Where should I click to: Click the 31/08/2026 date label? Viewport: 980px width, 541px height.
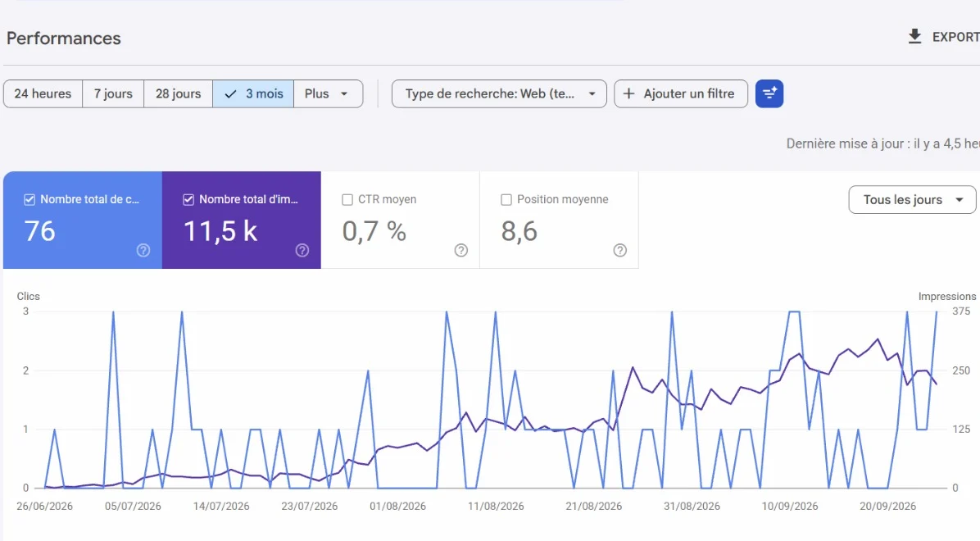click(692, 506)
